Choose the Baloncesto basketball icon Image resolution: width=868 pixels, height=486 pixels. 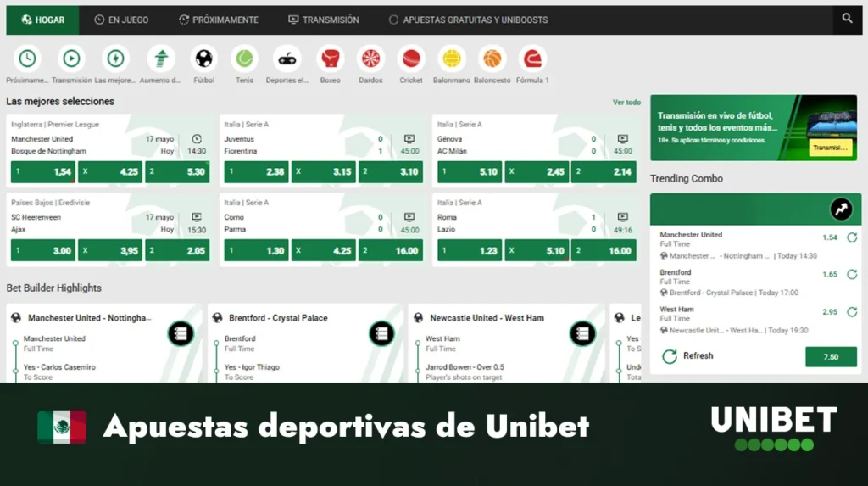492,59
